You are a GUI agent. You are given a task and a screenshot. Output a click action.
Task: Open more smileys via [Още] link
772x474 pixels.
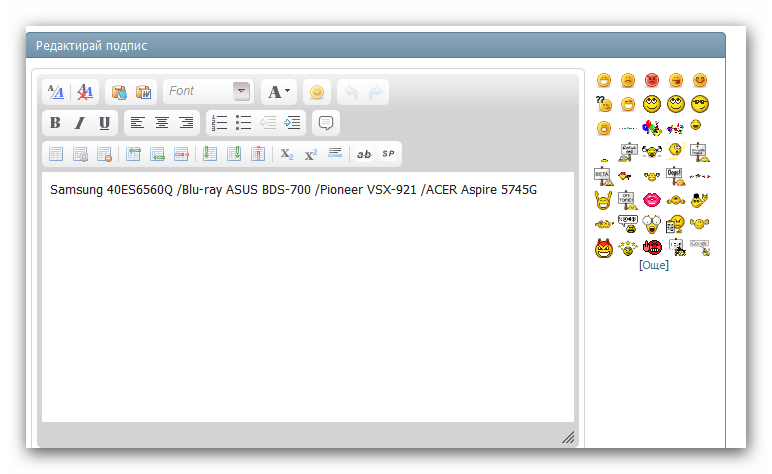653,265
